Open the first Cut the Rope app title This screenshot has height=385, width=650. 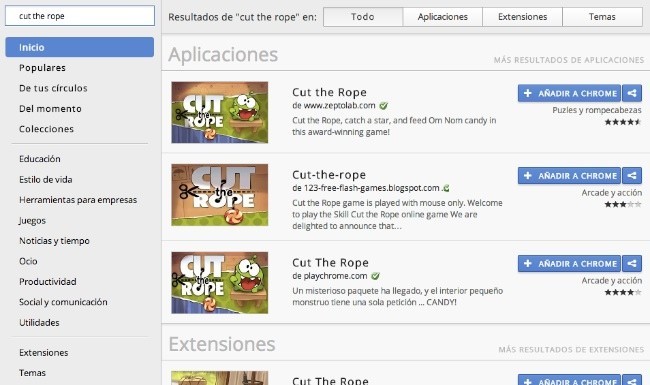click(x=330, y=92)
